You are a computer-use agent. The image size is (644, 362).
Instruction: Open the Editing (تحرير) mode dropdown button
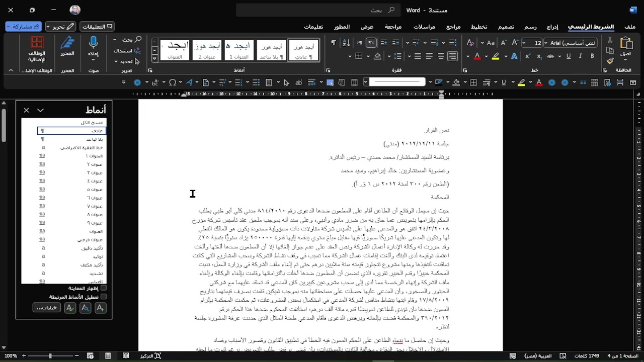point(61,26)
